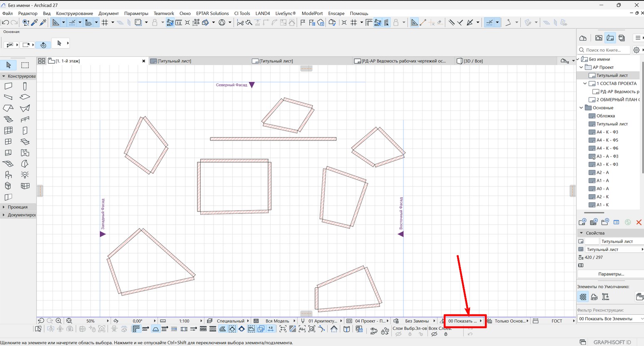Toggle the Trace reference button
Image resolution: width=644 pixels, height=346 pixels.
(138, 23)
